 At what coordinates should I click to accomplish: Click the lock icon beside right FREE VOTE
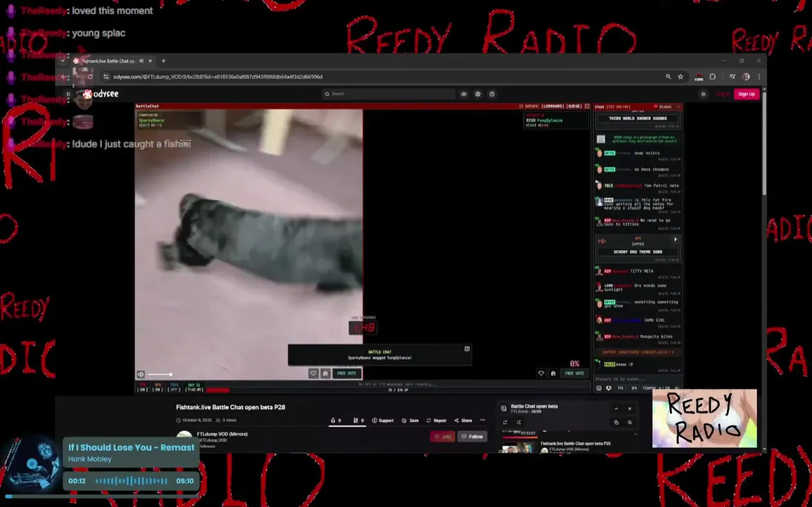(x=553, y=373)
